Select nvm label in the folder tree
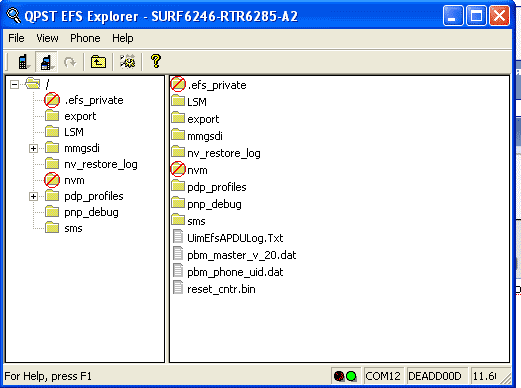The width and height of the screenshot is (521, 388). tap(74, 180)
